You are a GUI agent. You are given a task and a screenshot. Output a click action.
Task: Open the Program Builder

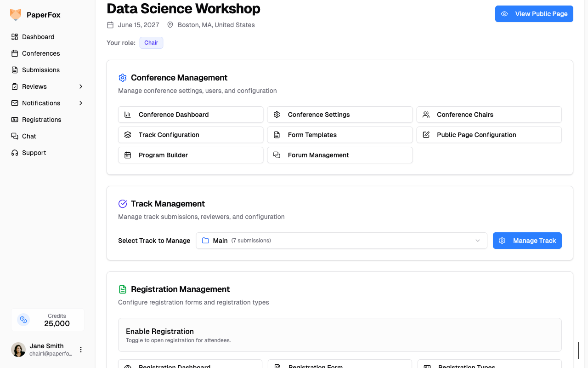pyautogui.click(x=191, y=155)
